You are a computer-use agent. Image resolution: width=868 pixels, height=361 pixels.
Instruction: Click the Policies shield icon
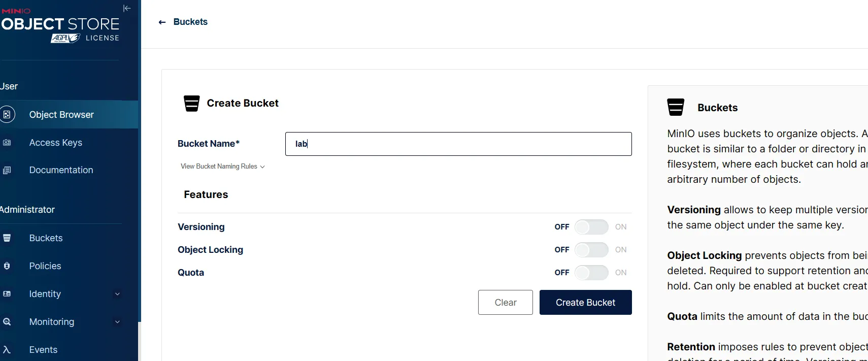click(7, 266)
